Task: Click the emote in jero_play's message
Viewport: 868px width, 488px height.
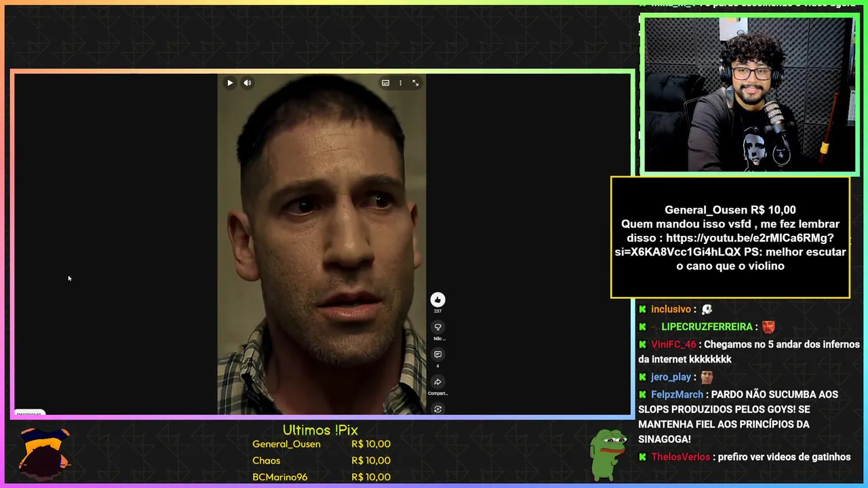Action: click(x=707, y=377)
